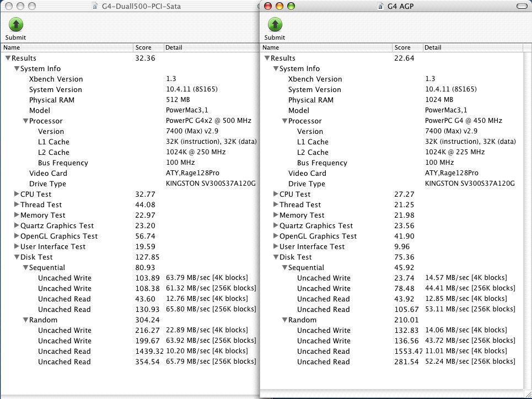Image resolution: width=532 pixels, height=399 pixels.
Task: Click G4 AGP window title text
Action: click(401, 6)
